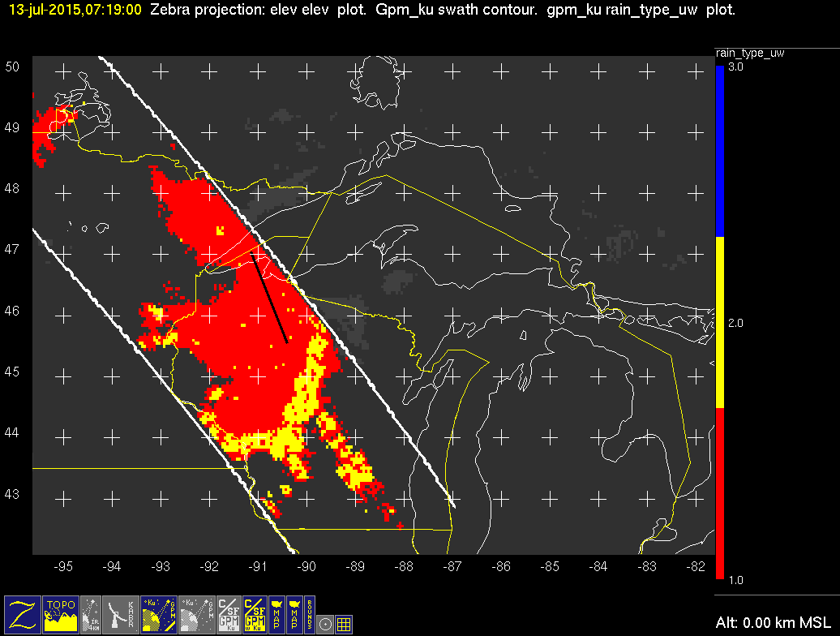Image resolution: width=840 pixels, height=636 pixels.
Task: Click the right MAP overlay icon
Action: point(297,614)
